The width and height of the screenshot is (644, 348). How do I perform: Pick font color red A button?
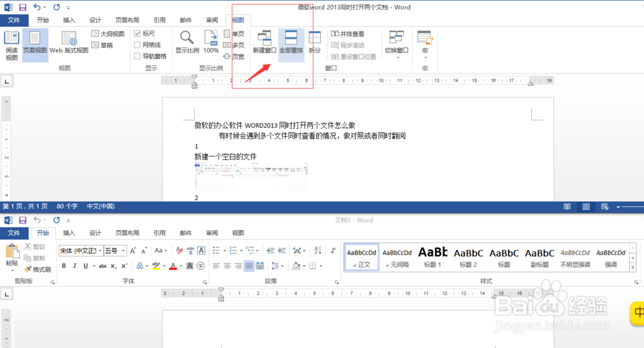click(x=173, y=266)
